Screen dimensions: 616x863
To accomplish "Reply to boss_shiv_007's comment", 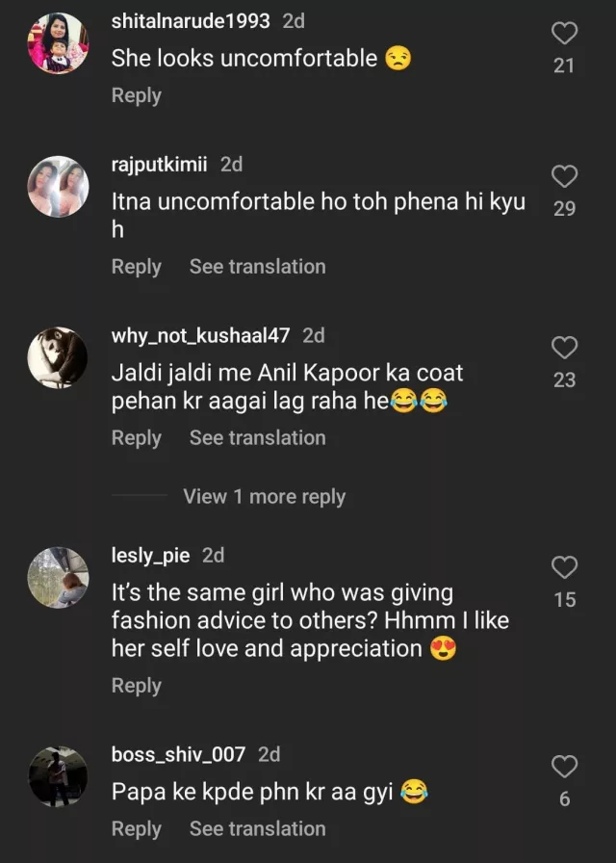I will (136, 828).
